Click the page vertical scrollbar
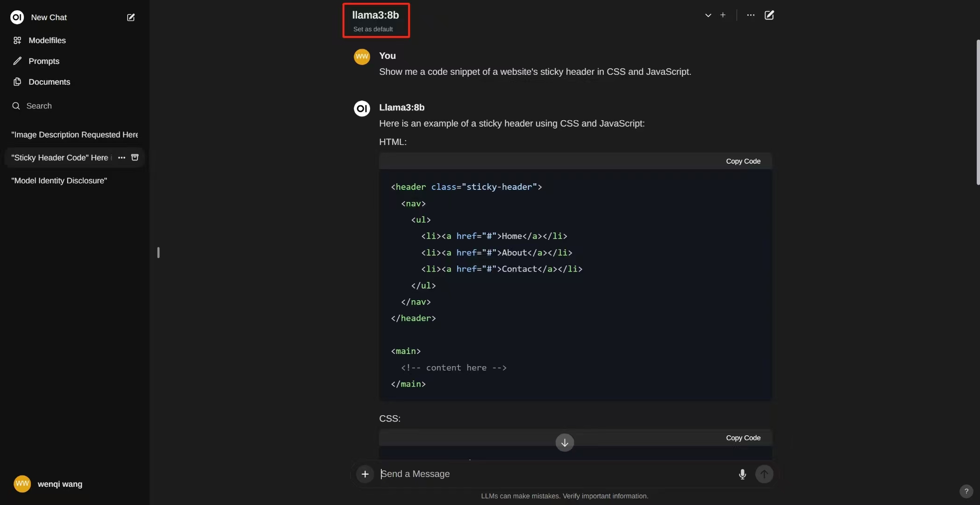This screenshot has width=980, height=505. [978, 112]
